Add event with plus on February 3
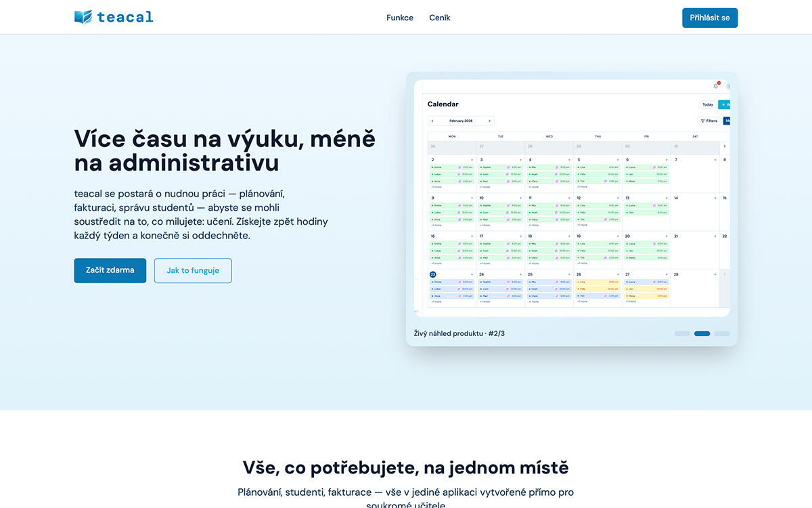 point(521,160)
